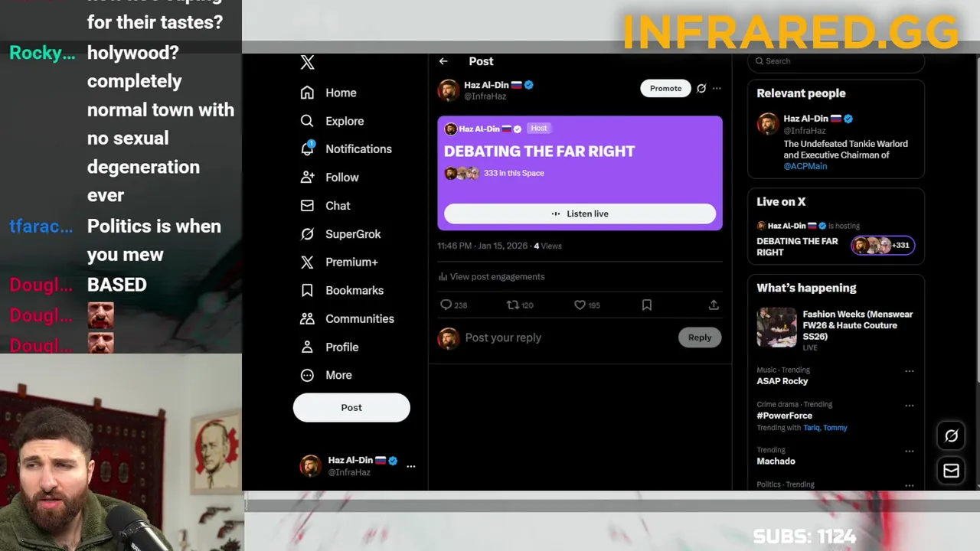Open post options three-dot menu
This screenshot has height=551, width=980.
(717, 89)
